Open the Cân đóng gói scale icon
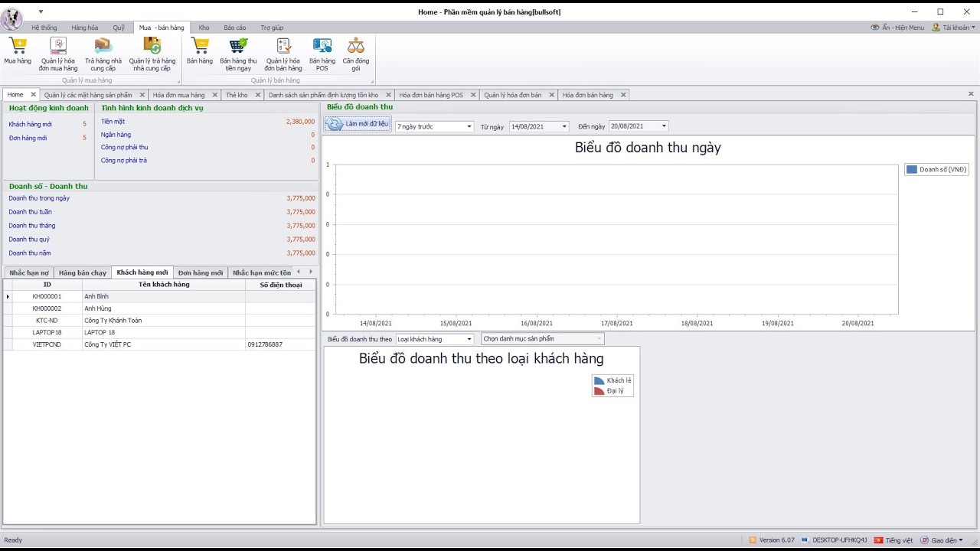 [356, 53]
